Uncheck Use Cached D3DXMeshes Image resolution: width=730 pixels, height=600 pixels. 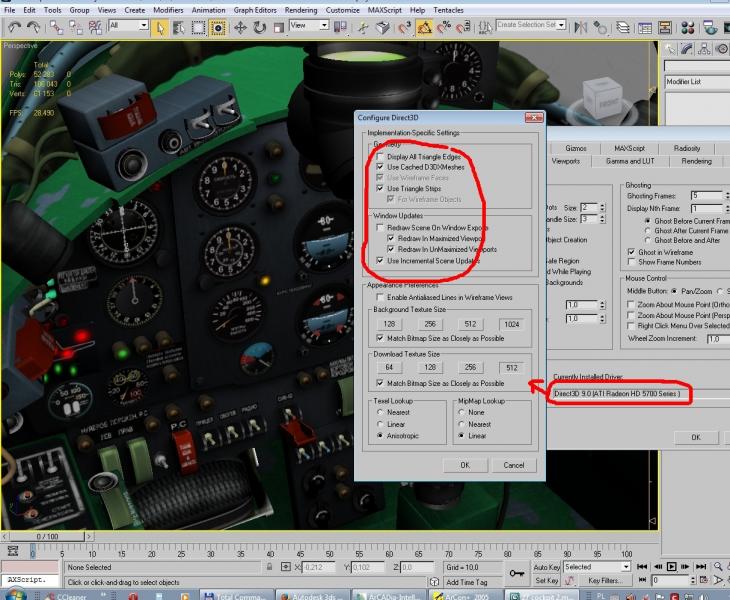(x=381, y=167)
